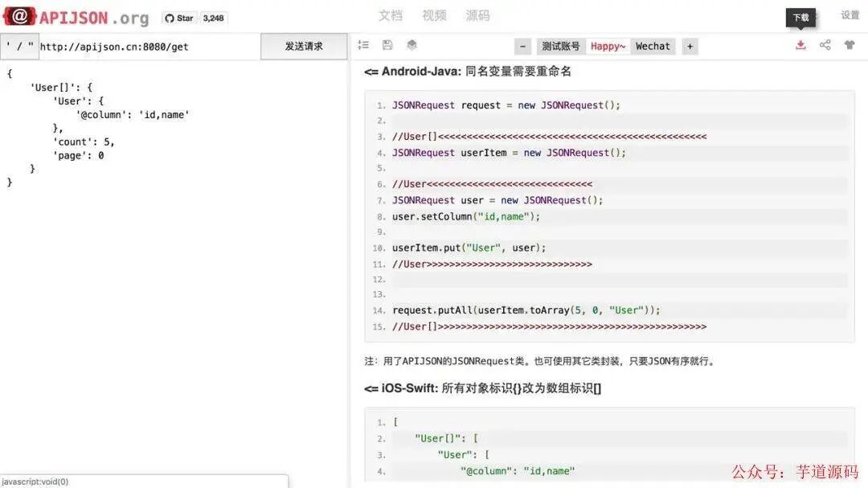This screenshot has height=488, width=868.
Task: Click the share icon
Action: point(825,45)
